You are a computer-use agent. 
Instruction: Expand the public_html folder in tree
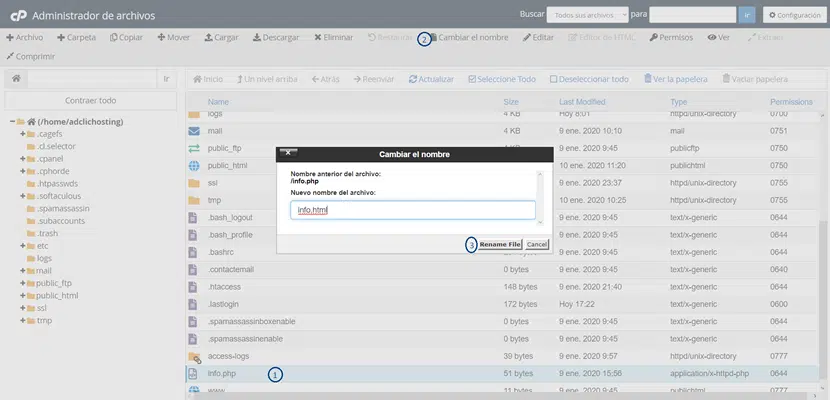point(22,296)
